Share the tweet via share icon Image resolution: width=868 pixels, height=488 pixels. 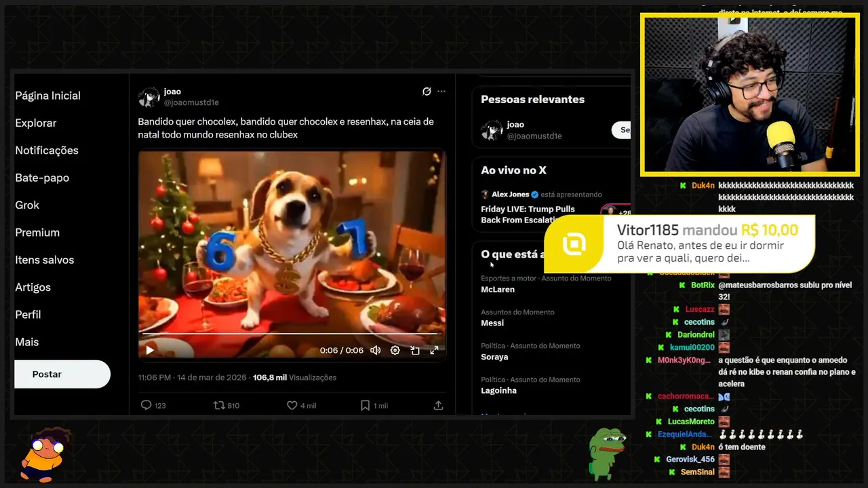point(438,405)
